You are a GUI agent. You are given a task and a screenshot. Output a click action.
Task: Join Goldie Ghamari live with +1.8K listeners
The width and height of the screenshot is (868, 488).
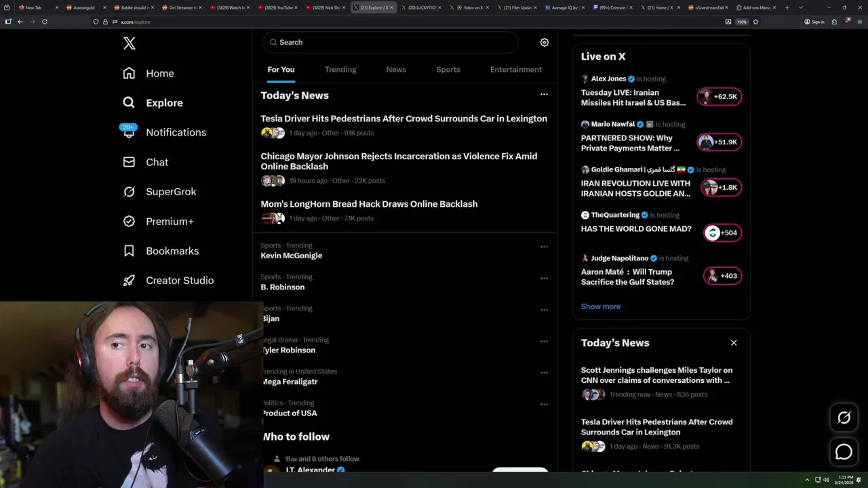point(722,187)
